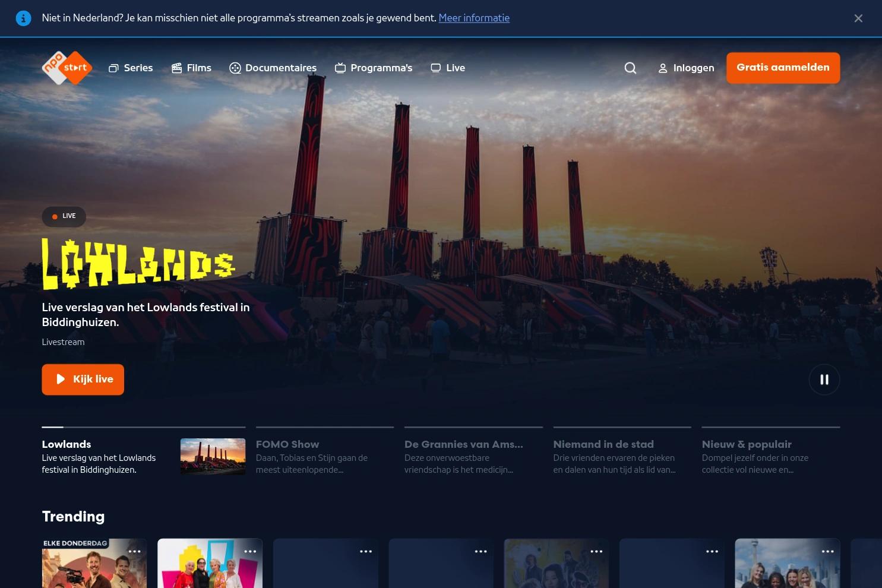Select the Niemand in de stad slide
Viewport: 882px width, 588px height.
622,451
